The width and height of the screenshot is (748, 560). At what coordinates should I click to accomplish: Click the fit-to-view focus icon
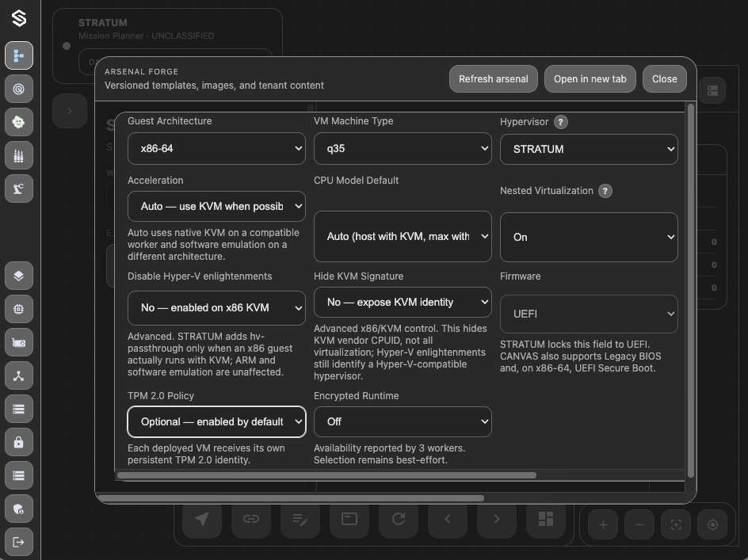676,524
